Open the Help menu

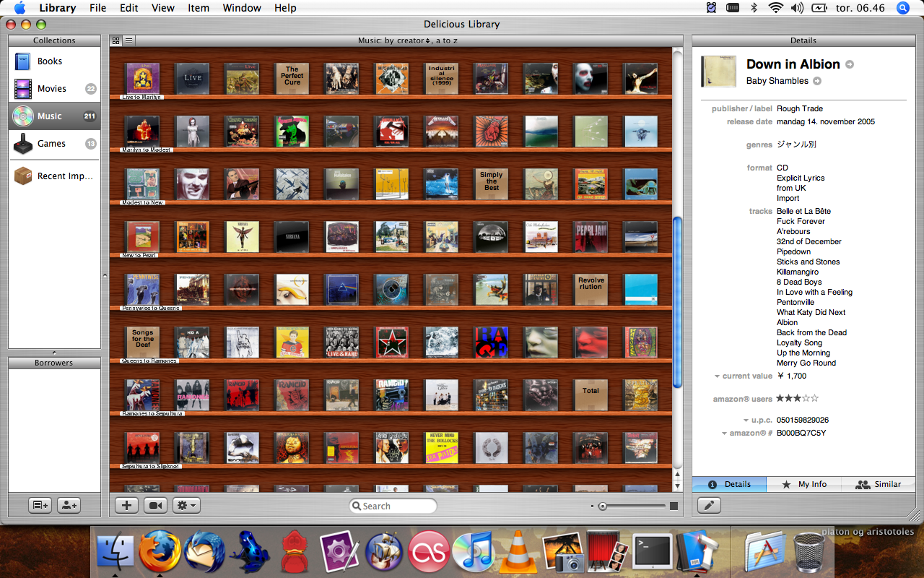click(x=285, y=8)
